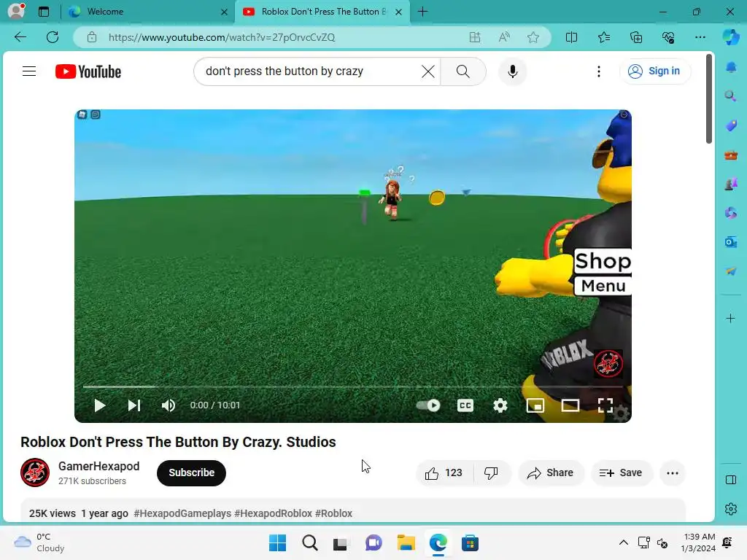Open Browser essentials
Viewport: 747px width, 560px height.
click(x=668, y=37)
